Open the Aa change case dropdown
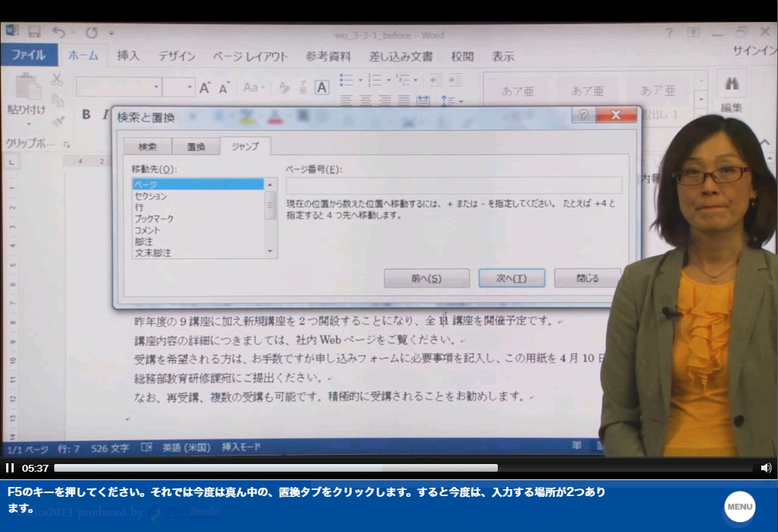The width and height of the screenshot is (778, 532). click(x=253, y=88)
